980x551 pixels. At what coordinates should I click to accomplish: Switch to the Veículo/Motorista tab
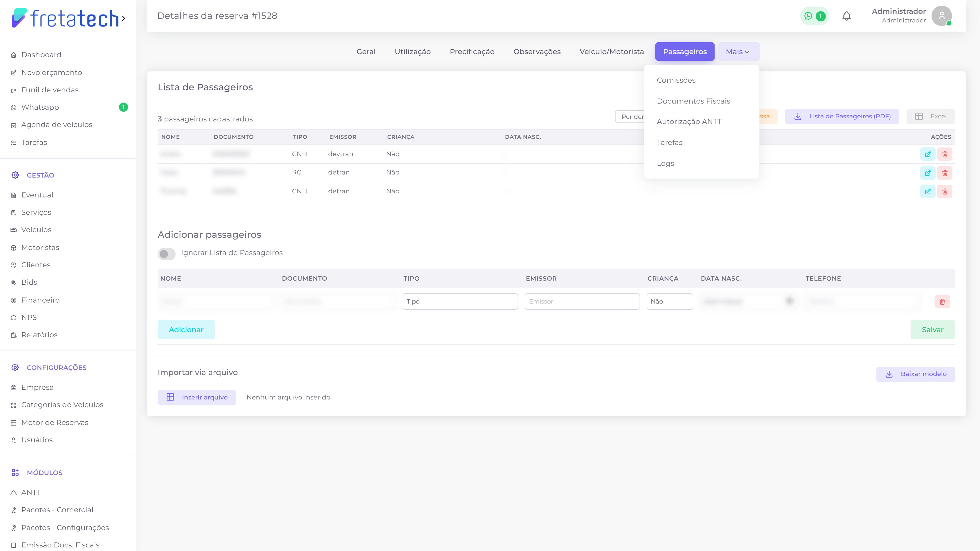coord(612,51)
